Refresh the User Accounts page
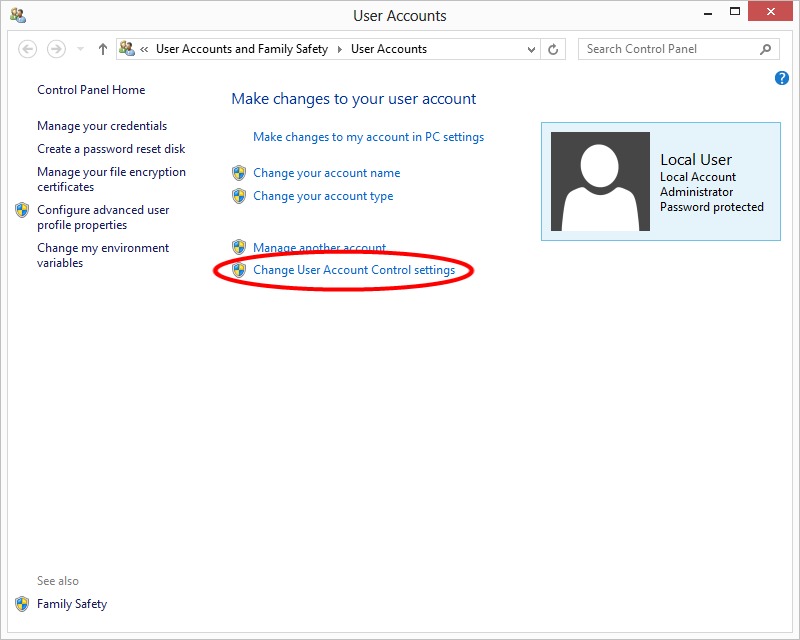This screenshot has width=800, height=640. [553, 50]
